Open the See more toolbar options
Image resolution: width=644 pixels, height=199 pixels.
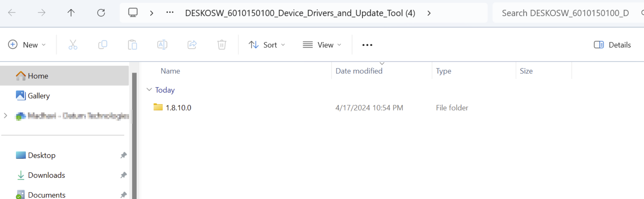pyautogui.click(x=367, y=45)
